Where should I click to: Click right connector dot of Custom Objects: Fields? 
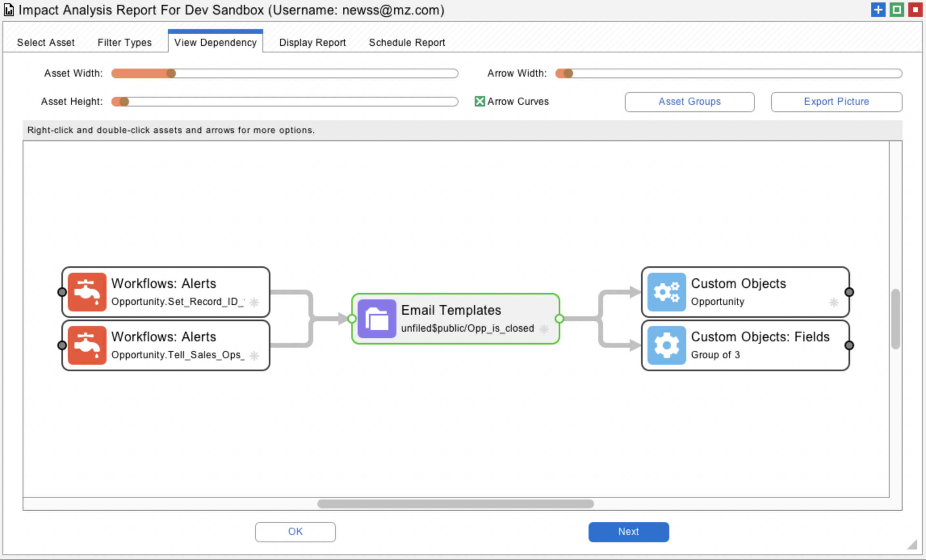[x=849, y=345]
